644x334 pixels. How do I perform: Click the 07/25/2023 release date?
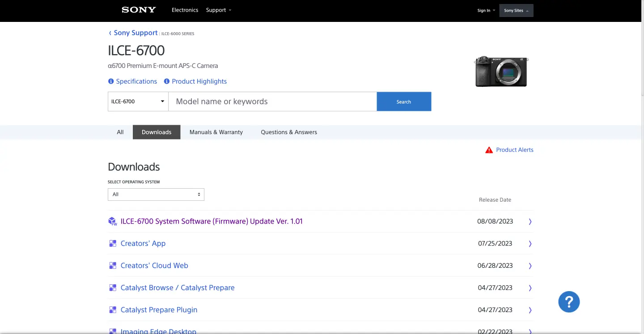(x=495, y=244)
